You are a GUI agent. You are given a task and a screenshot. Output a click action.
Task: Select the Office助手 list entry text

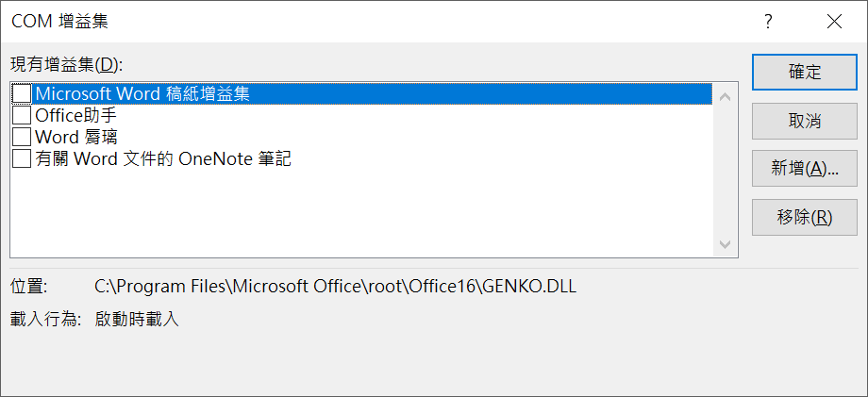click(75, 115)
